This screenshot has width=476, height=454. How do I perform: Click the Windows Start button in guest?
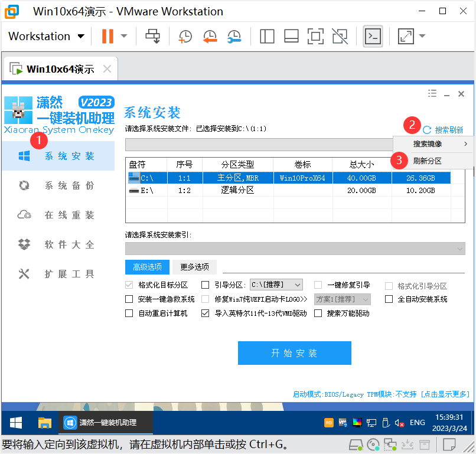tap(16, 423)
